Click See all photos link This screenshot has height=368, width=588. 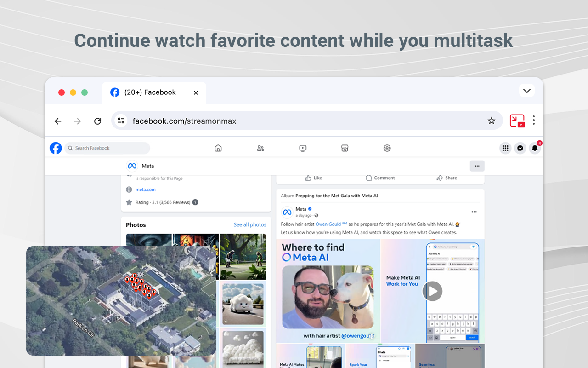pyautogui.click(x=250, y=225)
